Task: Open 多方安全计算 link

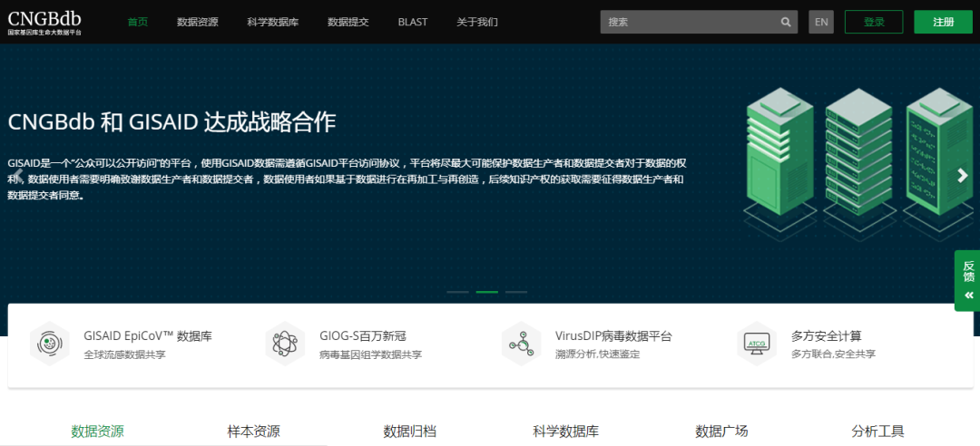Action: click(827, 336)
